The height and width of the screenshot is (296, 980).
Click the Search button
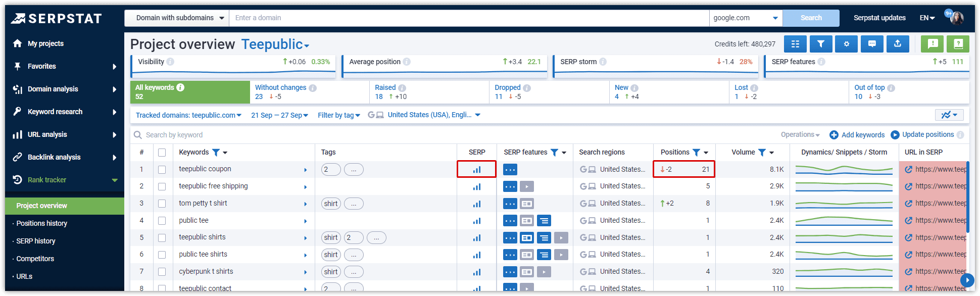pyautogui.click(x=811, y=18)
